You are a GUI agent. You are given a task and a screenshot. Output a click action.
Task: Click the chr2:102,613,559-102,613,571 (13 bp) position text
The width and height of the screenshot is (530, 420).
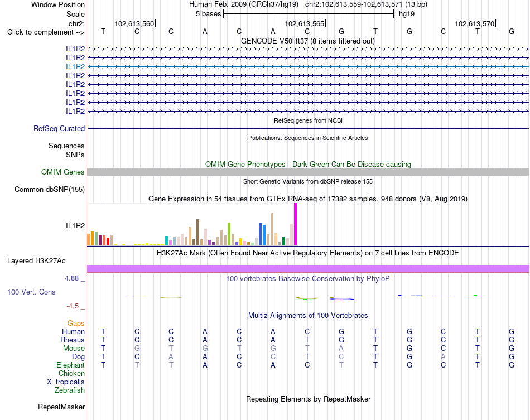pyautogui.click(x=366, y=4)
